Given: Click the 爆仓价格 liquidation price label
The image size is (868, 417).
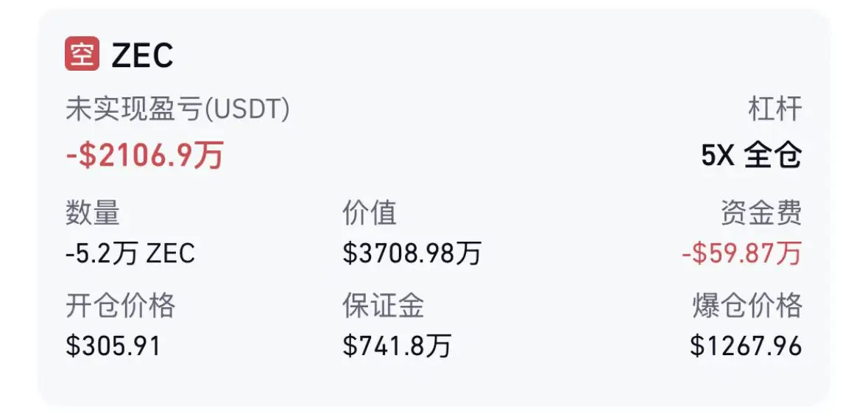Looking at the screenshot, I should point(747,305).
